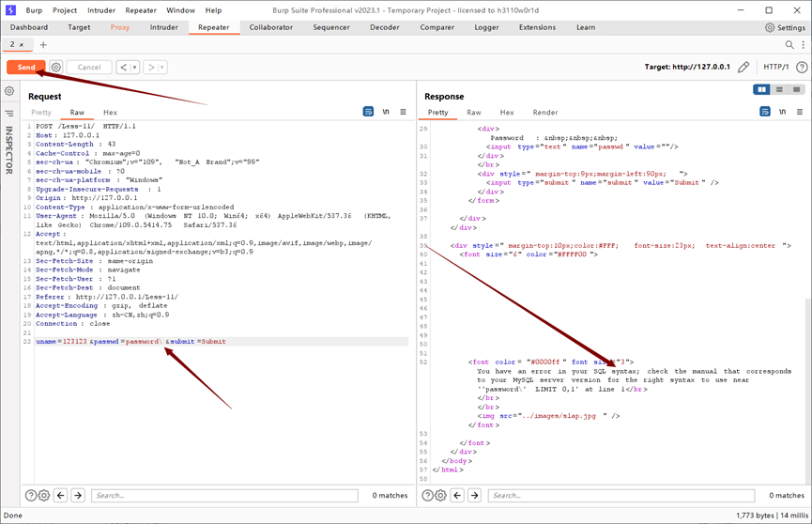Switch to the Logger tab

coord(486,27)
